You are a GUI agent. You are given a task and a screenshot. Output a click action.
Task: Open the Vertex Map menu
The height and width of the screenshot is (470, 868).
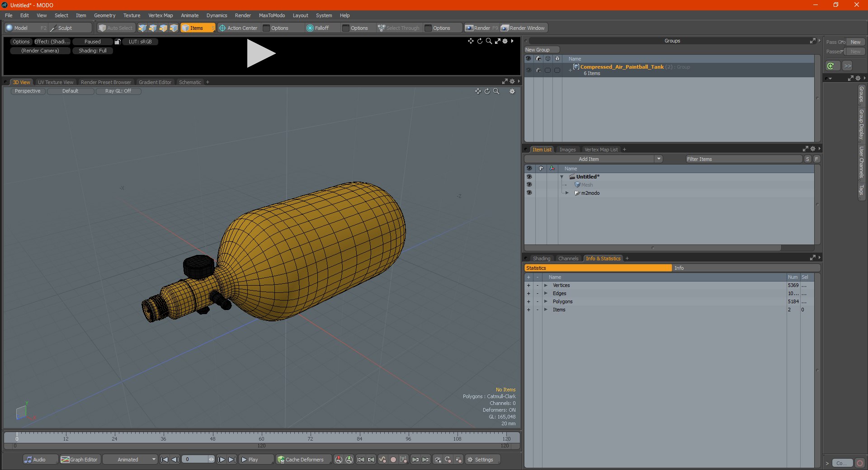tap(160, 15)
